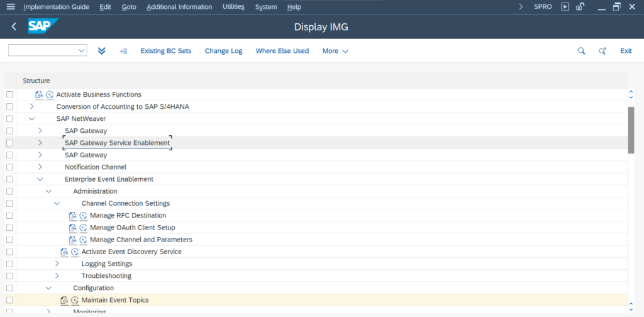Click Existing BC Sets button
The height and width of the screenshot is (317, 644).
pyautogui.click(x=166, y=51)
